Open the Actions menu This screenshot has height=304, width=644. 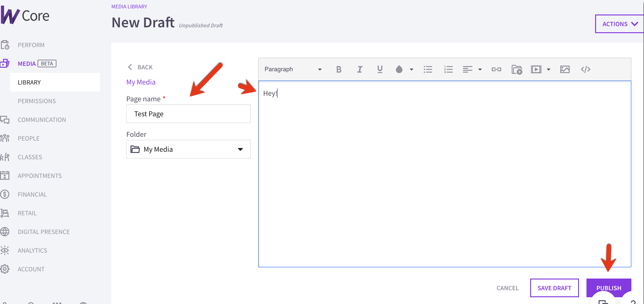coord(619,24)
